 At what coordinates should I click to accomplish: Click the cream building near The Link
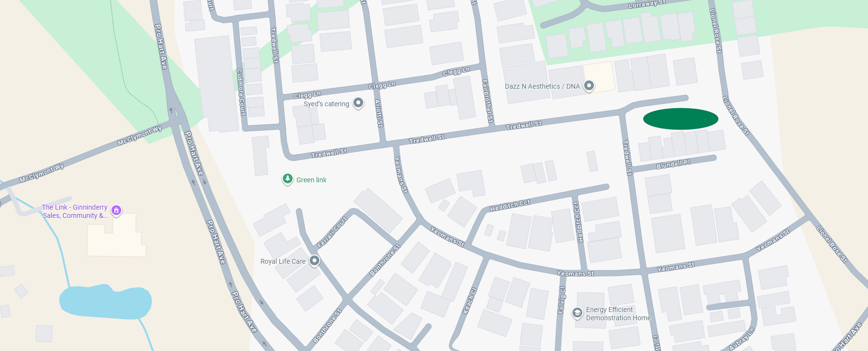pos(116,235)
